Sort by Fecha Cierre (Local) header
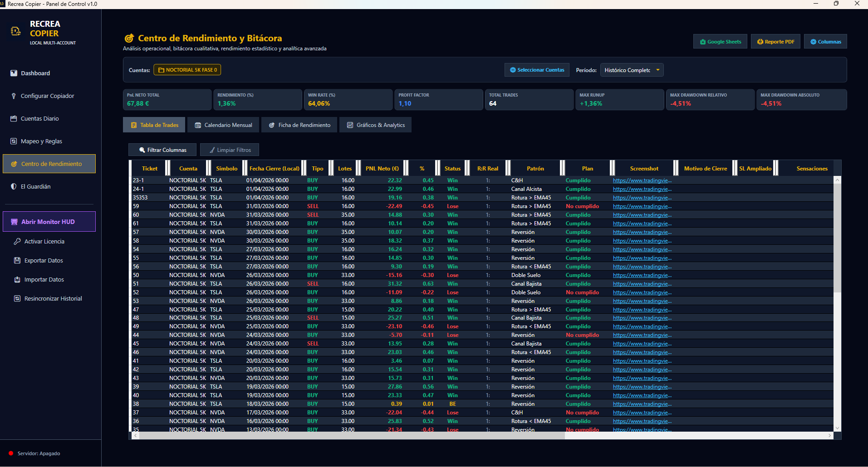This screenshot has height=467, width=868. pos(275,168)
